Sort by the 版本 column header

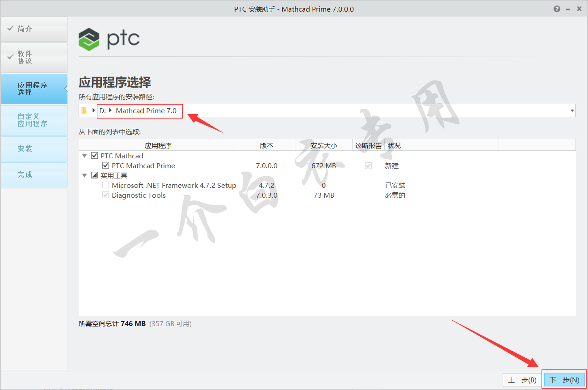coord(267,145)
